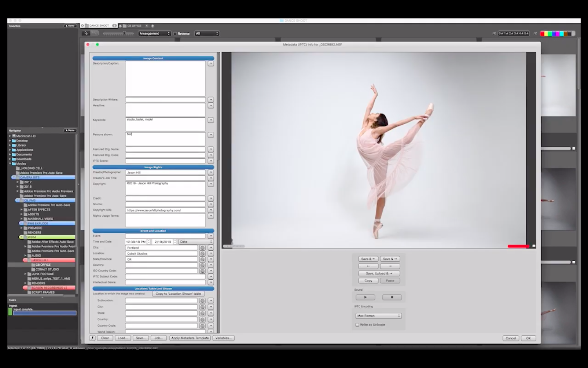This screenshot has width=588, height=368.
Task: Open the Keywords field dropdown arrow
Action: click(x=211, y=120)
